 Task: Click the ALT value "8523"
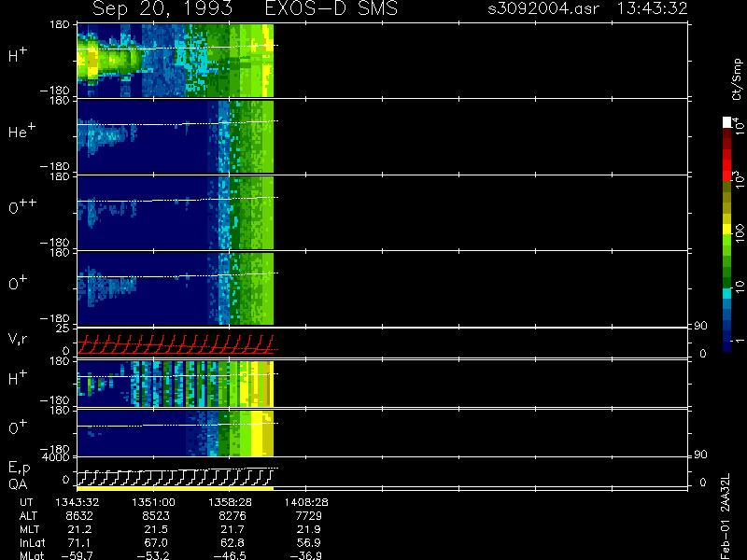tap(156, 516)
